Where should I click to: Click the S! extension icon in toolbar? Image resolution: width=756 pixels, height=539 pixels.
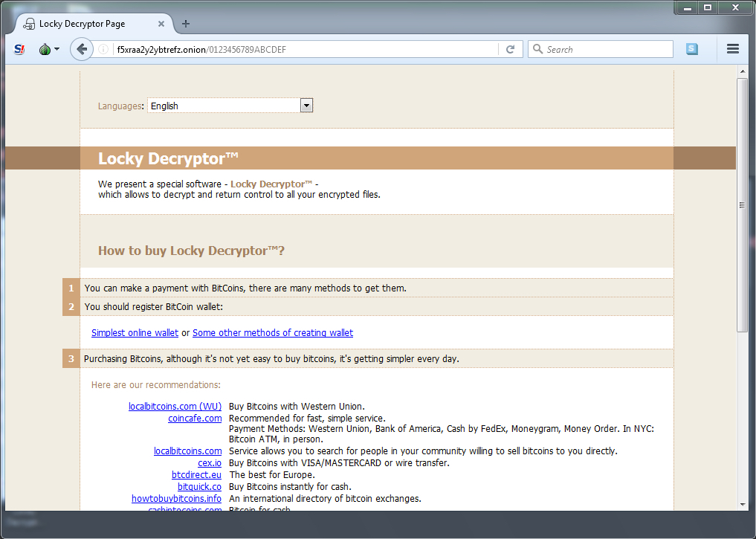[19, 49]
